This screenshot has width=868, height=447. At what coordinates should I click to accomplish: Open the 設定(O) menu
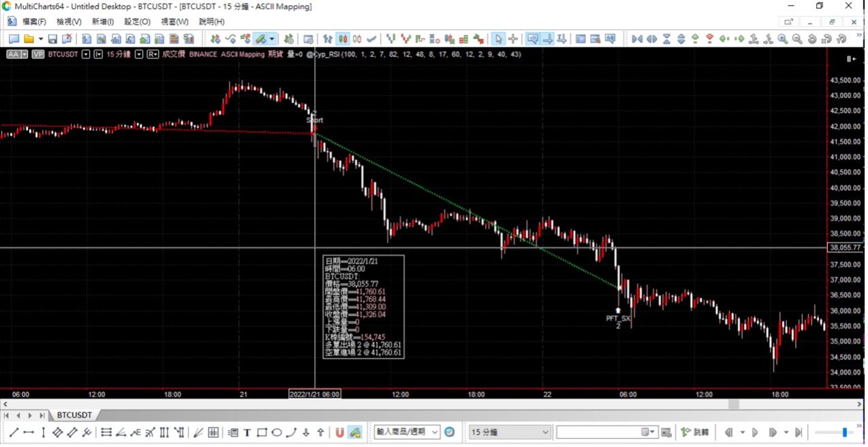pyautogui.click(x=137, y=22)
